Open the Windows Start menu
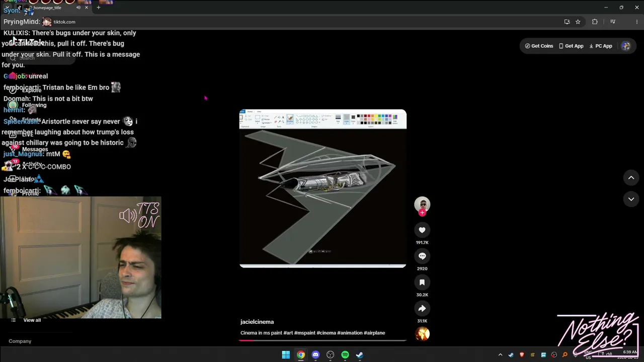The width and height of the screenshot is (644, 362). tap(286, 355)
